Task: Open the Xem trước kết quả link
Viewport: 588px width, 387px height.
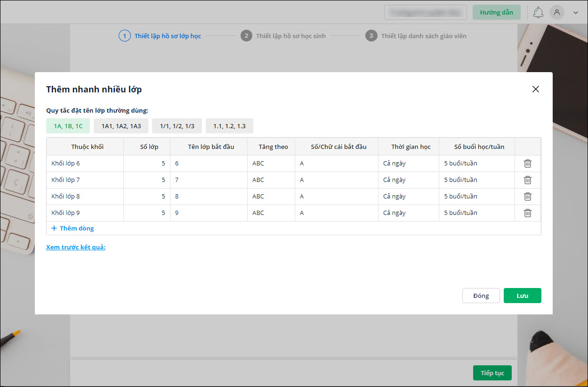Action: [x=76, y=247]
